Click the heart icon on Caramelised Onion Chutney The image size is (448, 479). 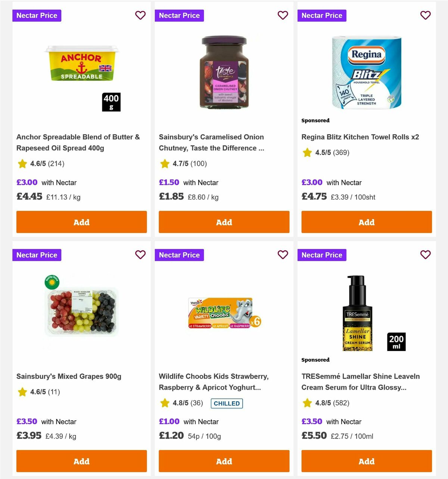(x=283, y=15)
